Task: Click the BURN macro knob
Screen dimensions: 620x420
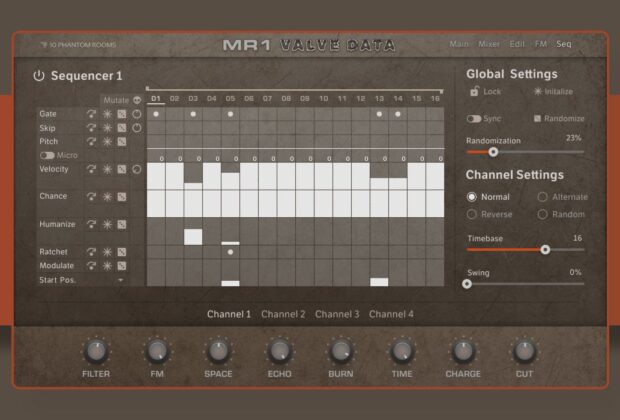Action: (340, 351)
